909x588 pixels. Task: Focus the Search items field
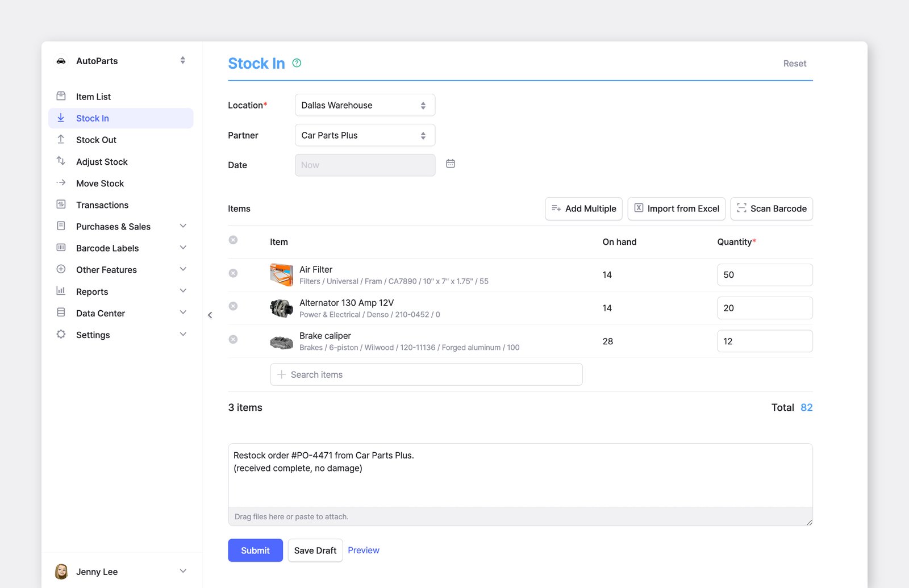[426, 374]
